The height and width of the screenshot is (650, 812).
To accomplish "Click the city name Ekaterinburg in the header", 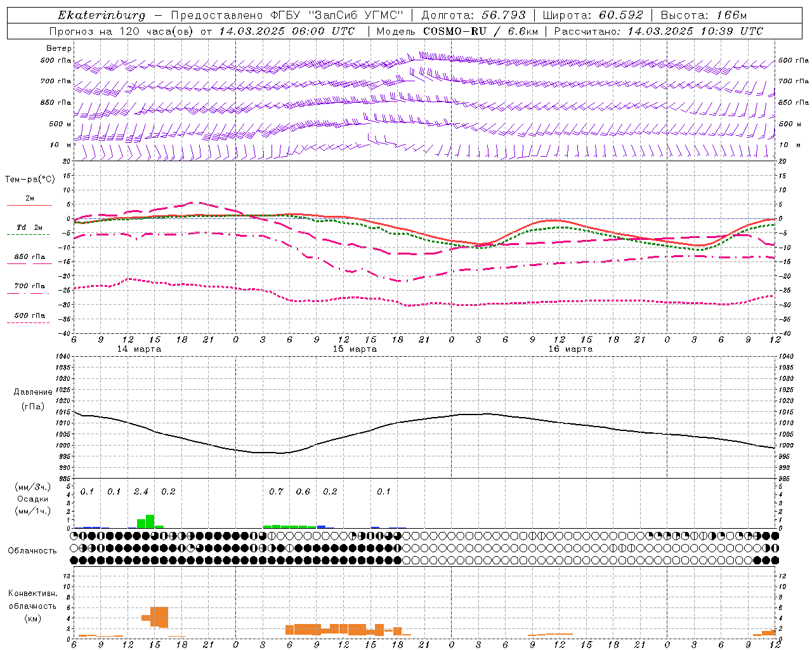I will pos(101,15).
